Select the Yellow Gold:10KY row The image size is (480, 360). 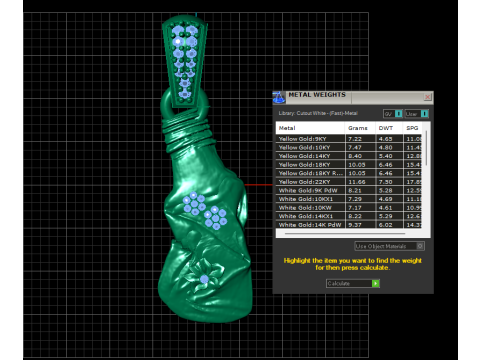[349, 147]
